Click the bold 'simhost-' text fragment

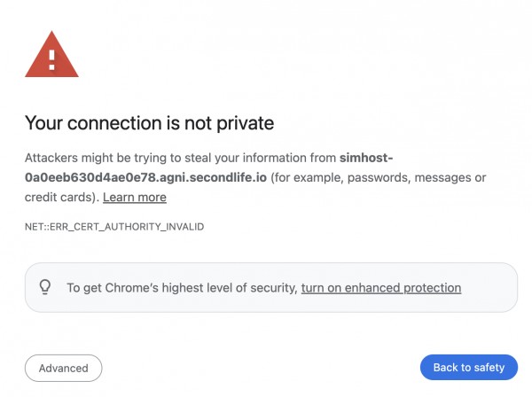coord(366,158)
